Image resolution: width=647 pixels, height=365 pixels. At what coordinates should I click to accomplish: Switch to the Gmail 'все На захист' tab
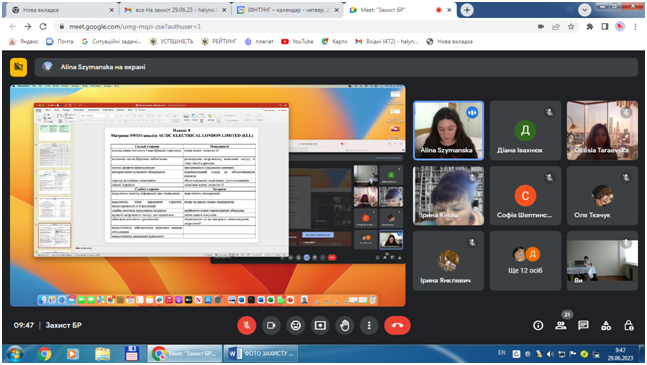click(176, 10)
